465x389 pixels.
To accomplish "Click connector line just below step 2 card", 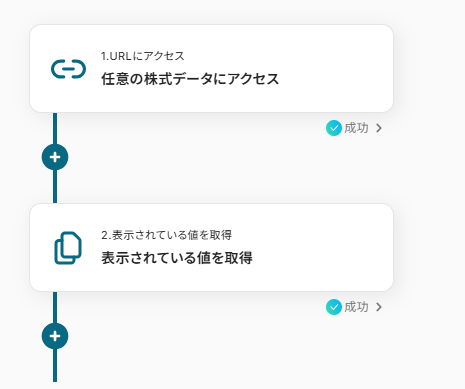I will tap(55, 307).
